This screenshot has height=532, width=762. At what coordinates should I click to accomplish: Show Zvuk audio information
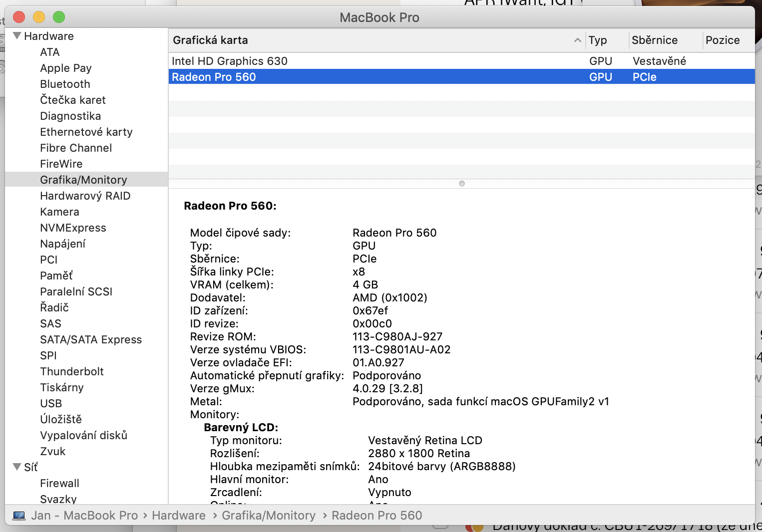[x=53, y=451]
